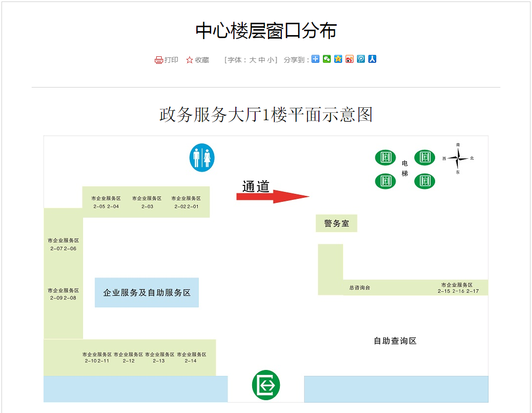Click the 电梯 elevator label

coord(405,168)
